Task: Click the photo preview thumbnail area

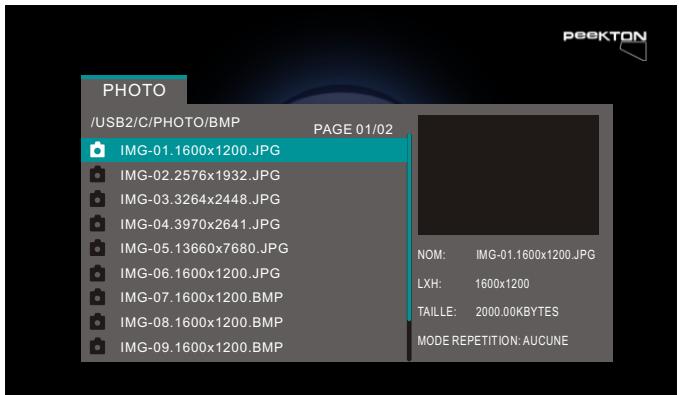Action: [508, 175]
